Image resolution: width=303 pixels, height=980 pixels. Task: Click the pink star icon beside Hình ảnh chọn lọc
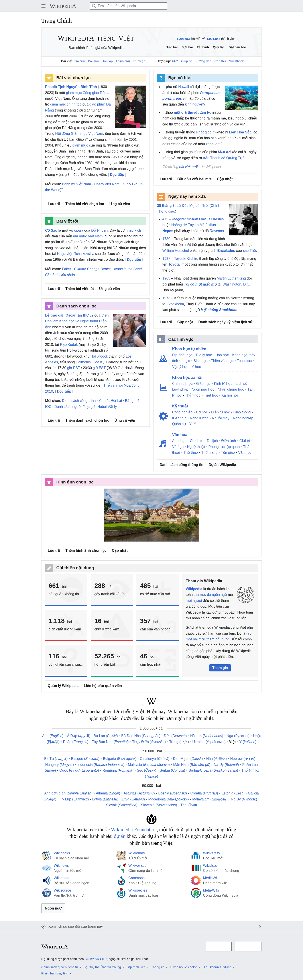pyautogui.click(x=49, y=482)
